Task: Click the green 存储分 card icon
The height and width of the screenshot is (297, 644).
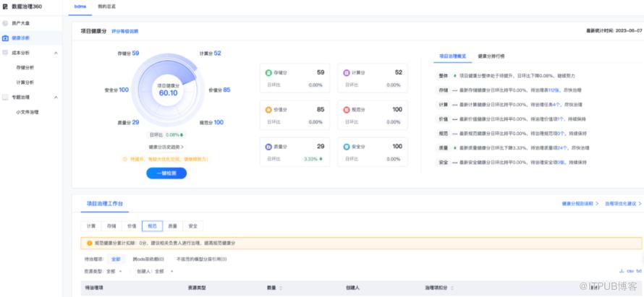Action: pyautogui.click(x=269, y=73)
